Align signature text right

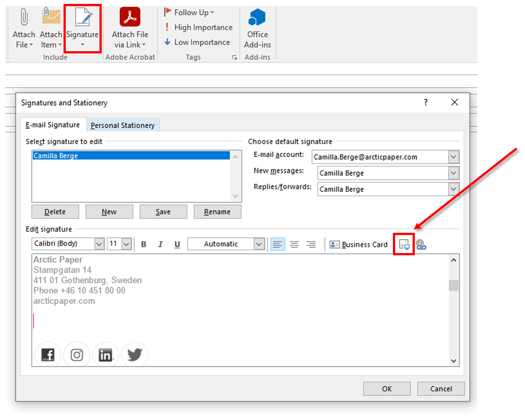311,244
